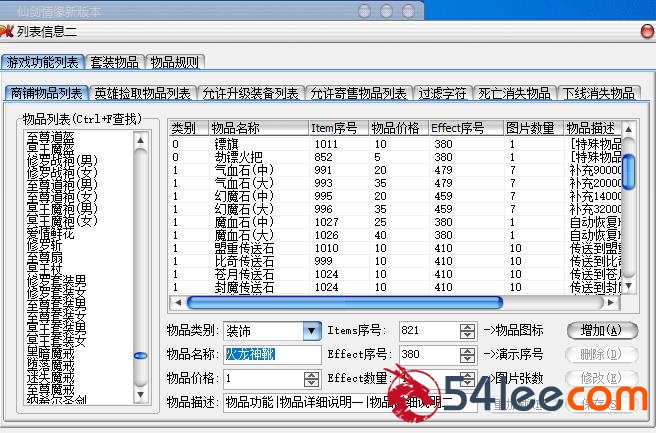The height and width of the screenshot is (433, 656).
Task: Click the Effect序号 column header
Action: (x=466, y=128)
